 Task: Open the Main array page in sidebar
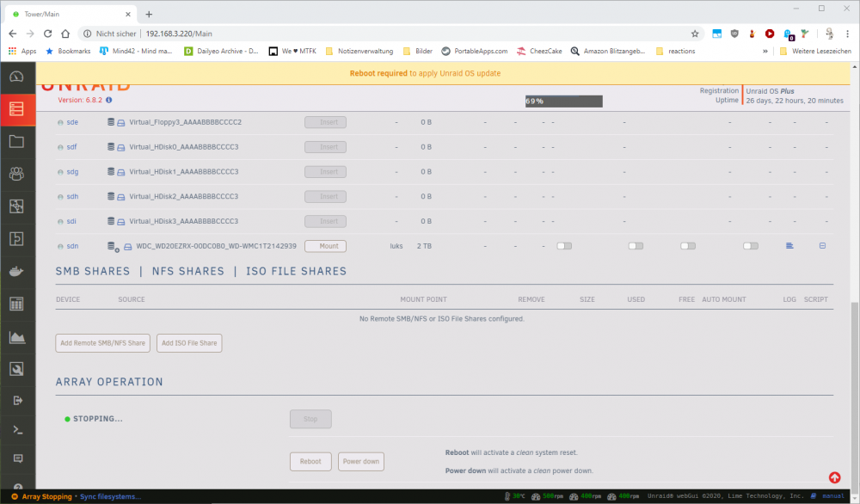coord(16,108)
